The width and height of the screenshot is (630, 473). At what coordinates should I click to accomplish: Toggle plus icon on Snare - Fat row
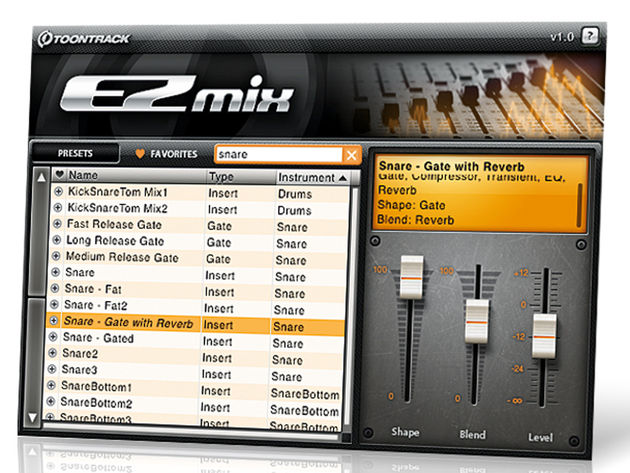coord(55,288)
